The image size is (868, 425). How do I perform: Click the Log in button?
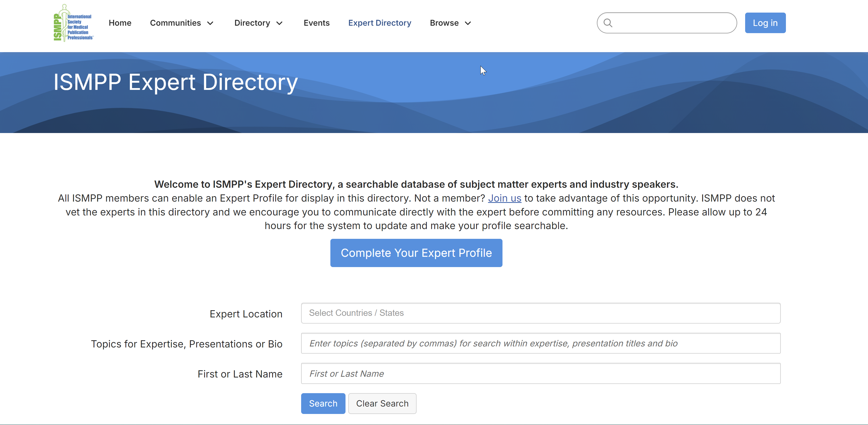765,23
